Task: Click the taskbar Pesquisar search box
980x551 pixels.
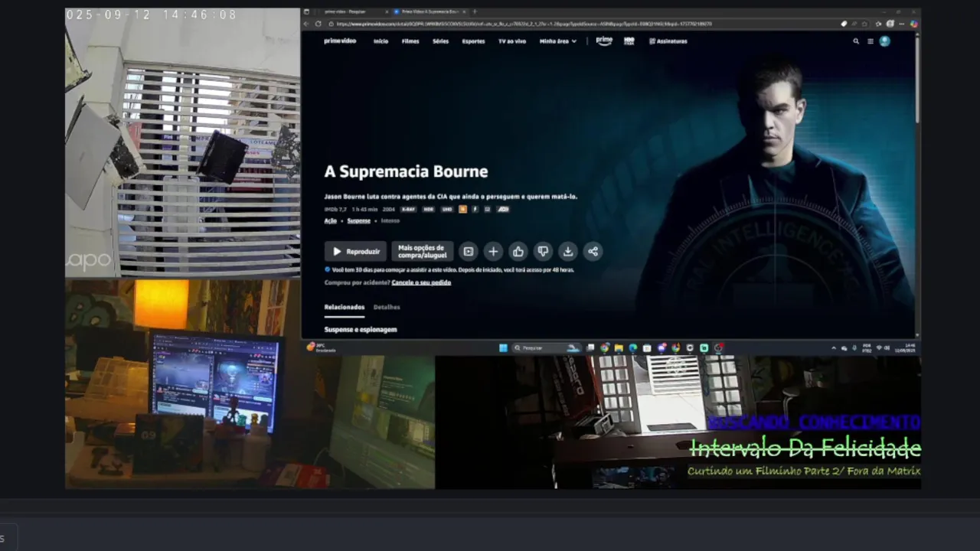Action: point(547,347)
